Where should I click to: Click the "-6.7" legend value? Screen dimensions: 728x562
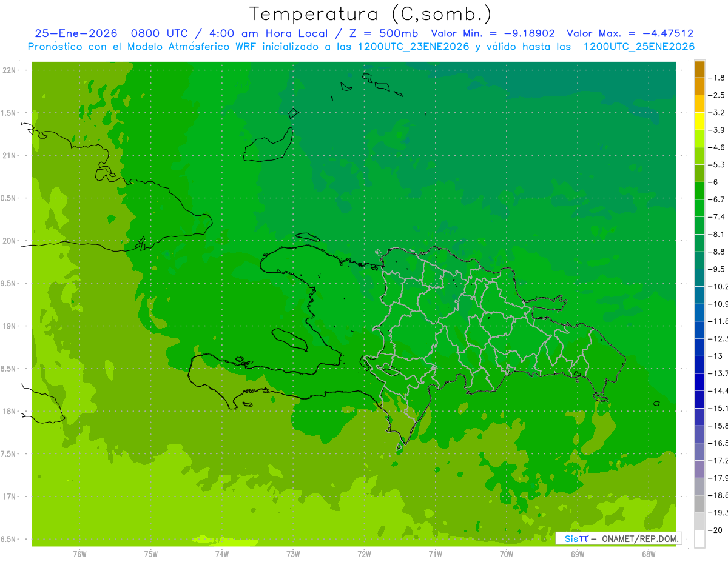point(716,199)
